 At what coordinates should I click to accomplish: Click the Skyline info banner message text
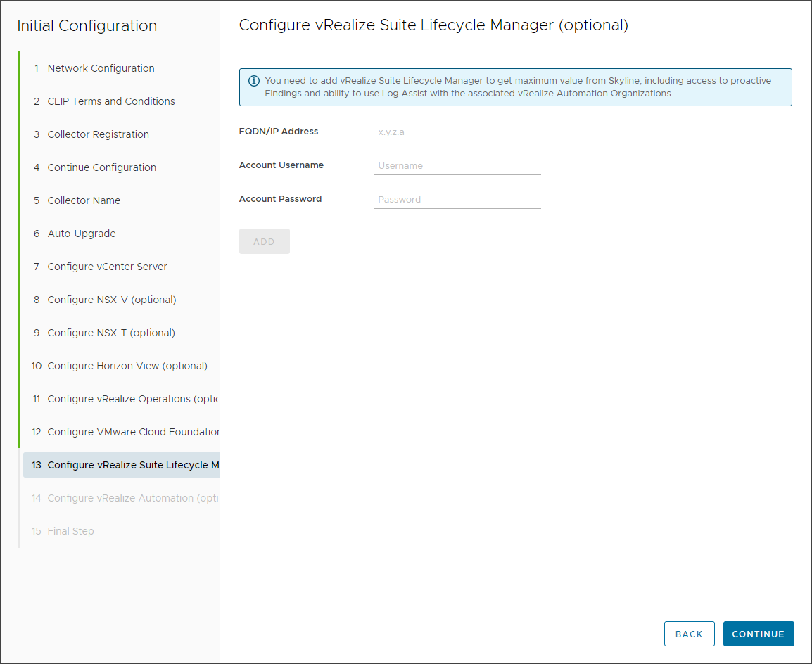pyautogui.click(x=518, y=87)
